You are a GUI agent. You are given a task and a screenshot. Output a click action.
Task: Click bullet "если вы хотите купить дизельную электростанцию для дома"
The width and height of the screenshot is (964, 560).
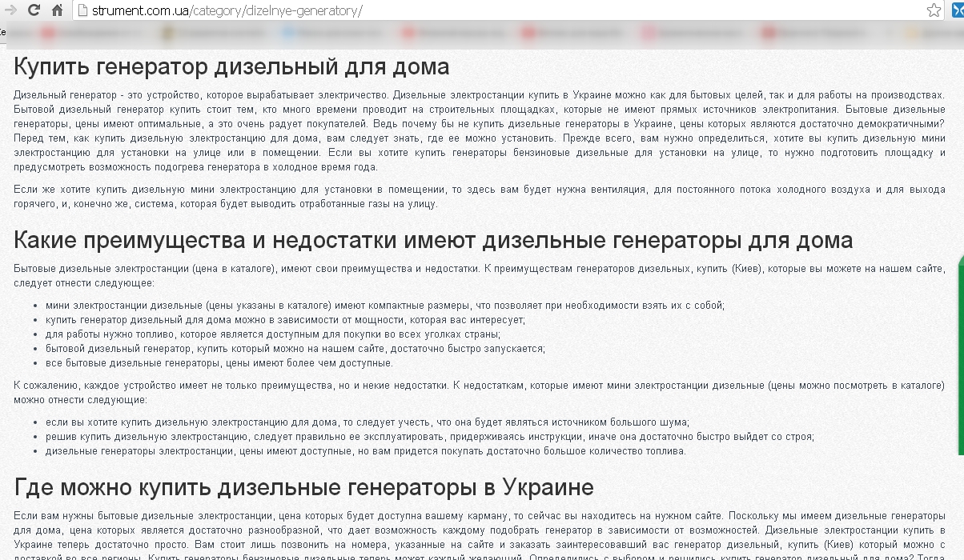pos(367,422)
